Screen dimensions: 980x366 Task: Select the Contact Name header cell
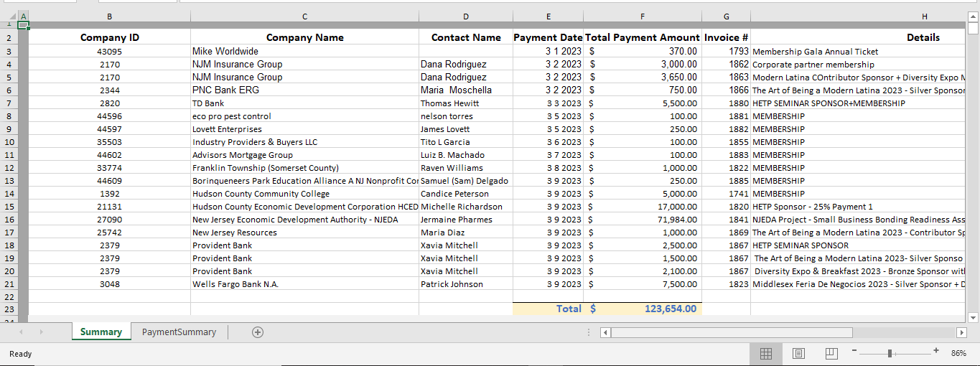(466, 37)
